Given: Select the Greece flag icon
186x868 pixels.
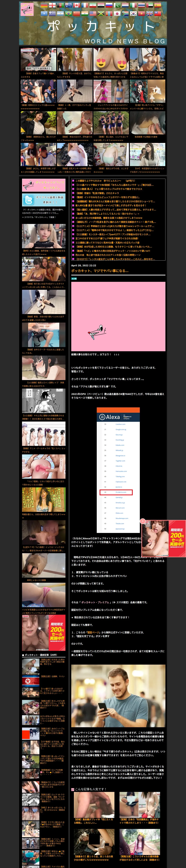Looking at the screenshot, I should click(52, 13).
